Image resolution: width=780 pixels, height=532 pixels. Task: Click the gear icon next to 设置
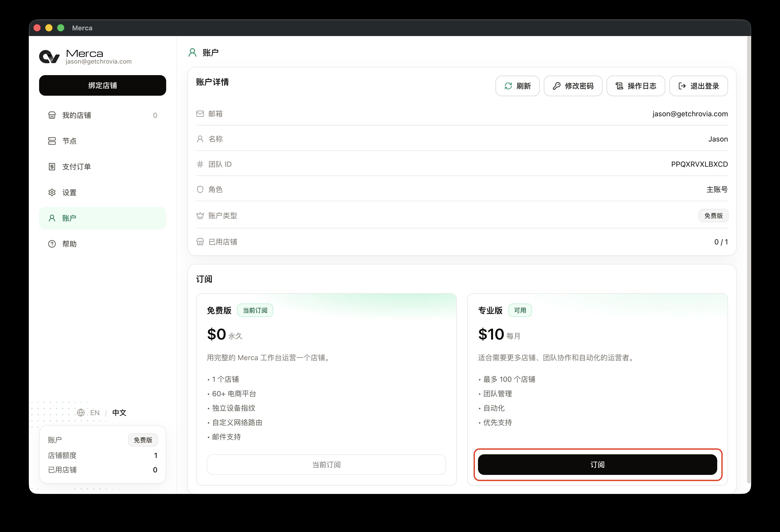(x=52, y=192)
